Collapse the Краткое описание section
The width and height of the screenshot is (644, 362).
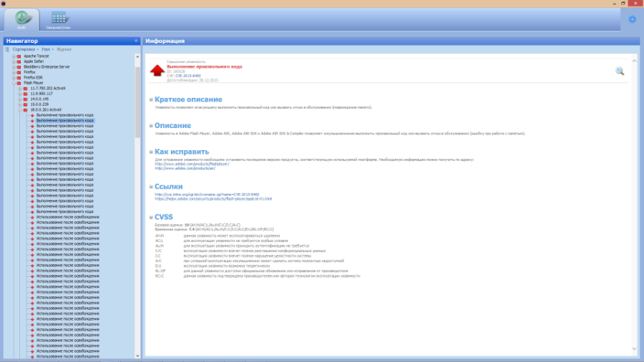tap(151, 99)
